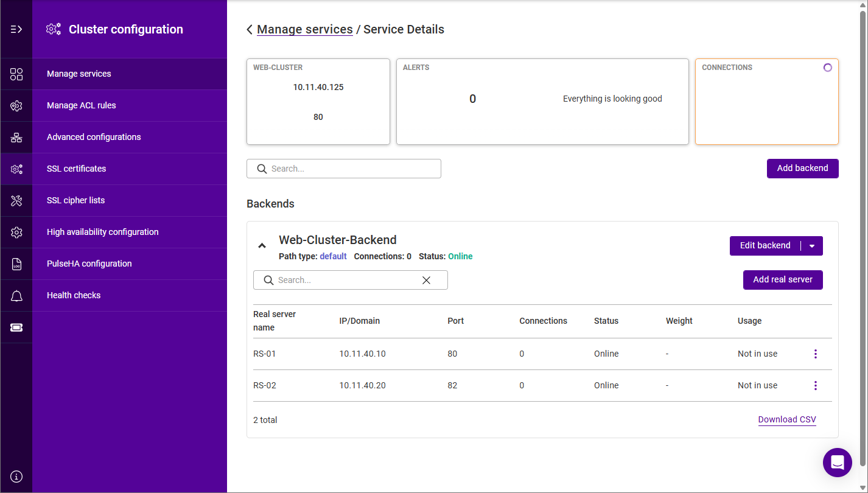
Task: Click the green Online backend status text
Action: pos(461,256)
